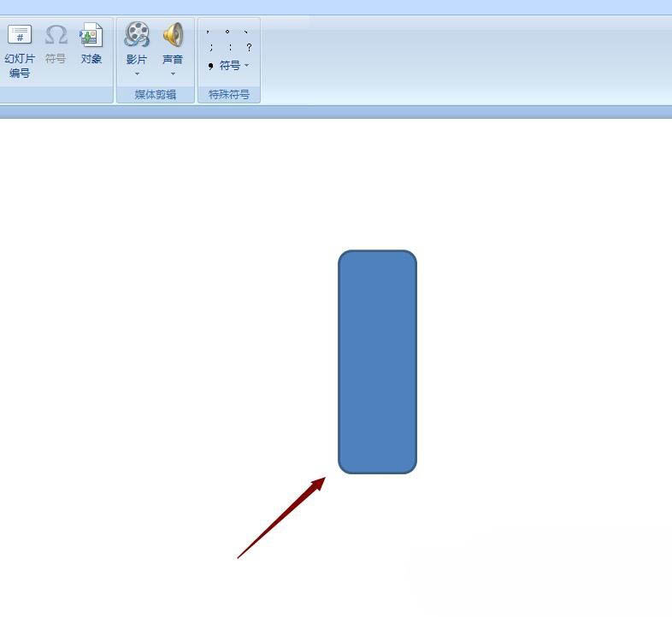Insert the 、 enumeration comma symbol
672x617 pixels.
[x=246, y=32]
